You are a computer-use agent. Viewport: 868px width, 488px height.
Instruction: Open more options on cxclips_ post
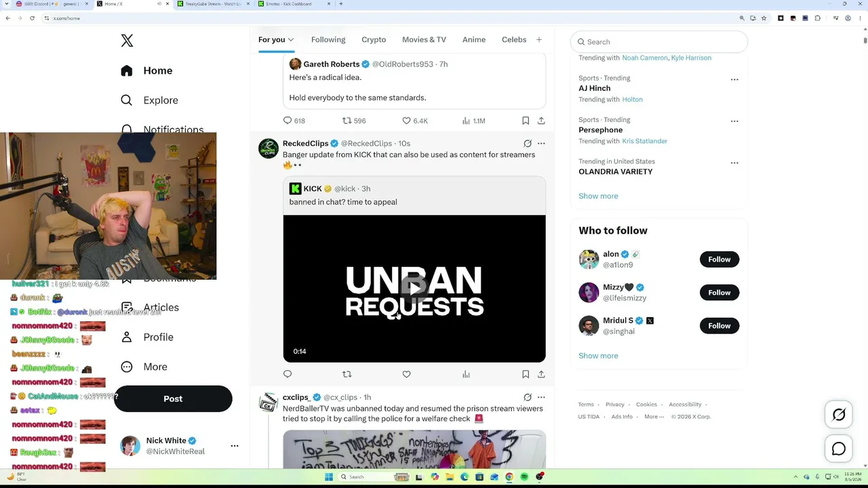[541, 397]
